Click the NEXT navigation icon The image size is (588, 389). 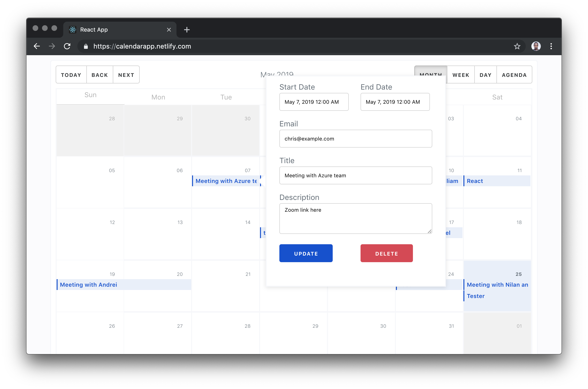(126, 75)
